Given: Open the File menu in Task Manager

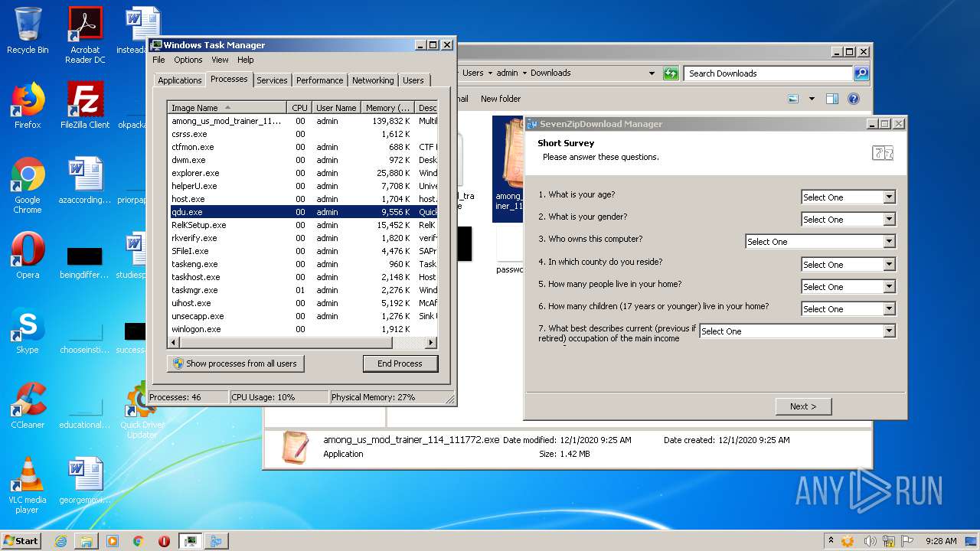Looking at the screenshot, I should [x=158, y=60].
